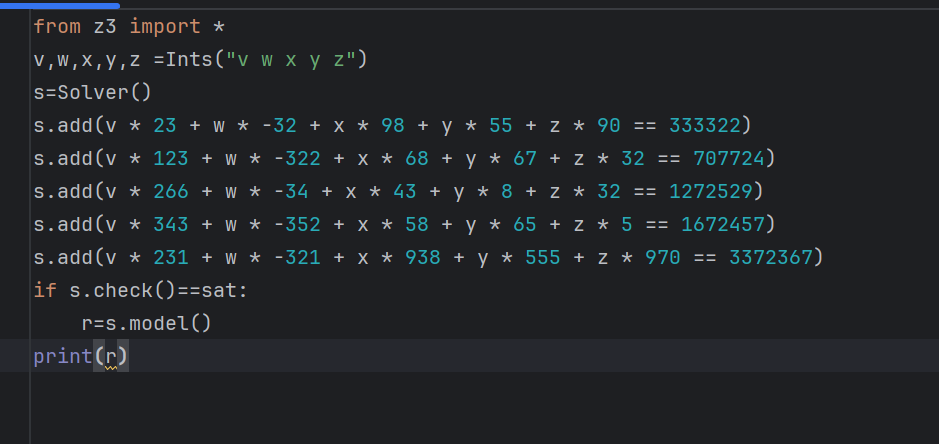Click the number 938
This screenshot has height=444, width=939.
[x=423, y=258]
